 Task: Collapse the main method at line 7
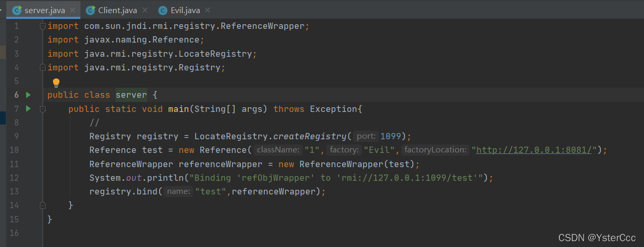pyautogui.click(x=43, y=109)
